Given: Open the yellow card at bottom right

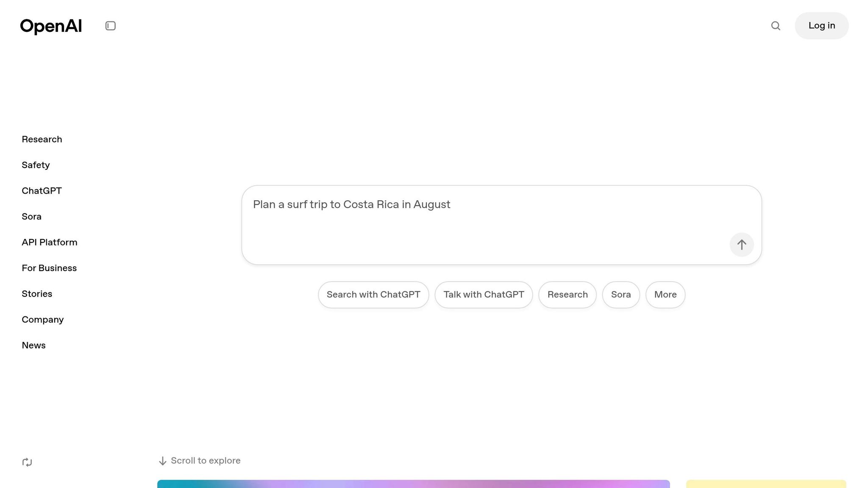Looking at the screenshot, I should 766,484.
